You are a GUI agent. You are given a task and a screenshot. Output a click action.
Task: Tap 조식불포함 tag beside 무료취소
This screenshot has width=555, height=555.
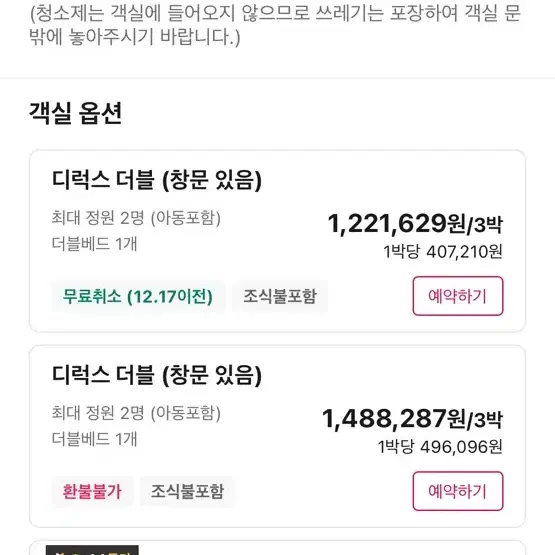[x=280, y=296]
